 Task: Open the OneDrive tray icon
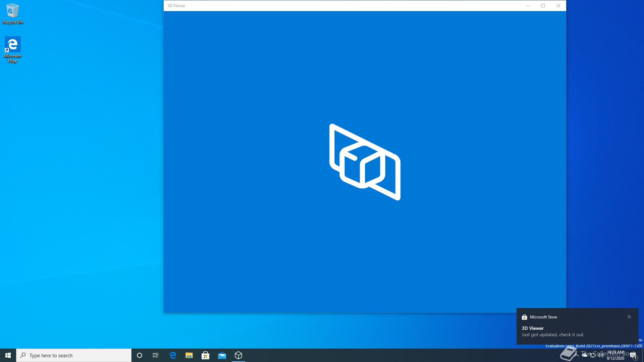point(585,355)
